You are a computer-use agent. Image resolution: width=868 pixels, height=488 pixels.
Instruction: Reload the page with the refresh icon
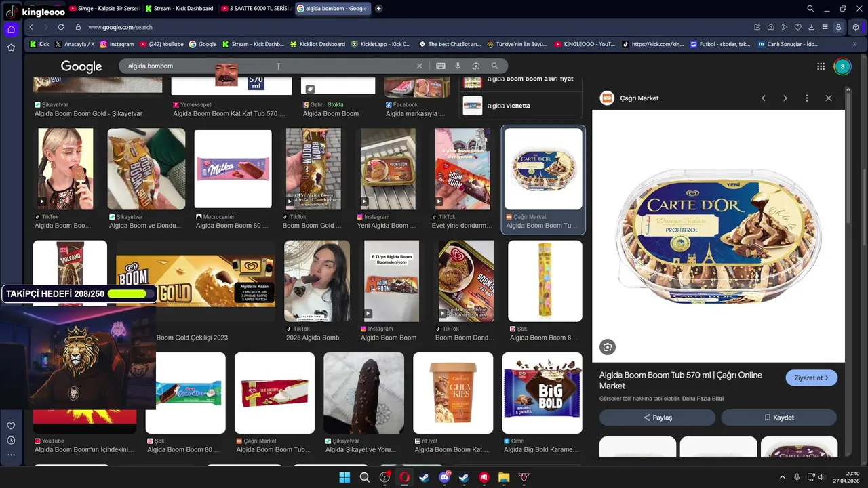[x=61, y=27]
